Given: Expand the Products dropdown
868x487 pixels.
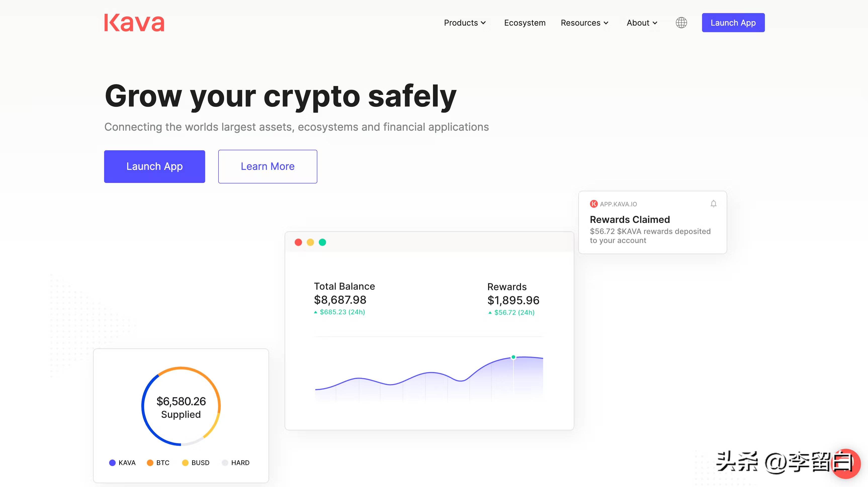Looking at the screenshot, I should click(465, 23).
